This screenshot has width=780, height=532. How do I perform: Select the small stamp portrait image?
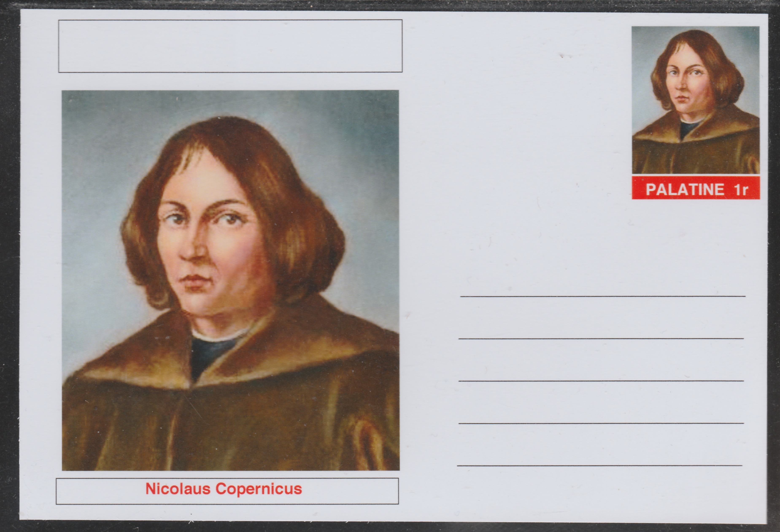tap(696, 100)
